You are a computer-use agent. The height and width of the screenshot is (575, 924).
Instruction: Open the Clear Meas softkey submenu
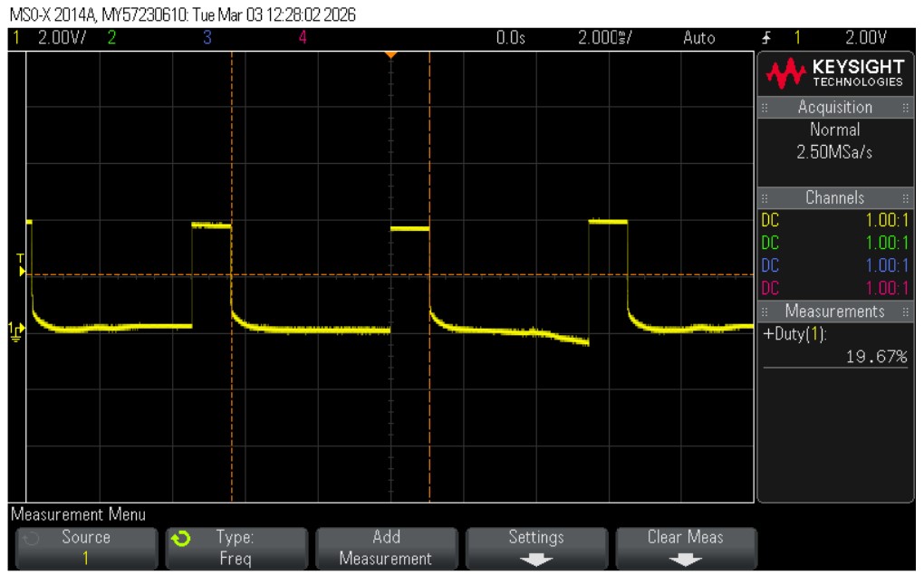pyautogui.click(x=686, y=548)
